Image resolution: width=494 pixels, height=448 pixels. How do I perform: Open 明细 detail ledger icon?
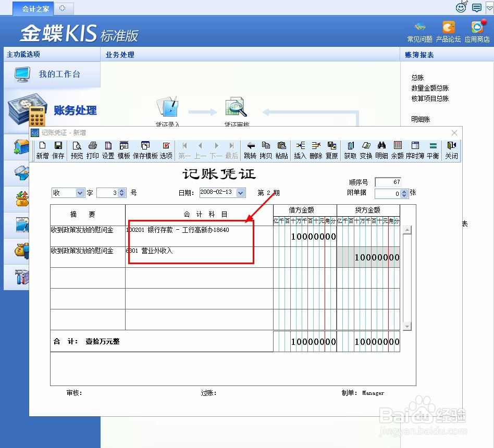[x=381, y=150]
